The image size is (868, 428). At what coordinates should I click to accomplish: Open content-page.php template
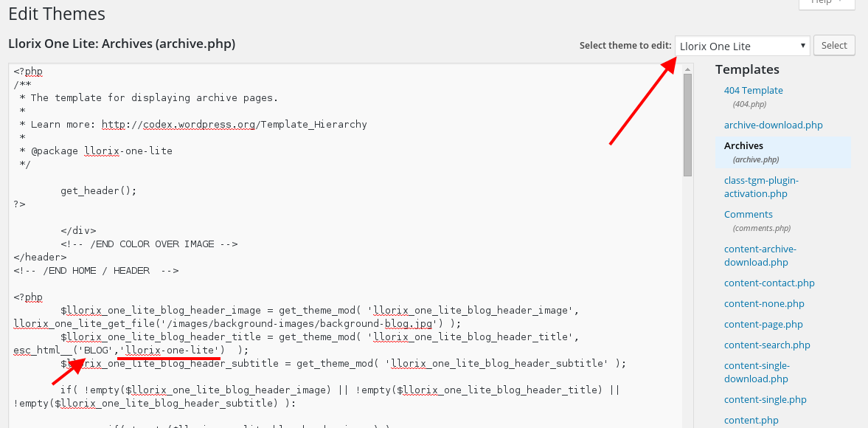coord(763,324)
